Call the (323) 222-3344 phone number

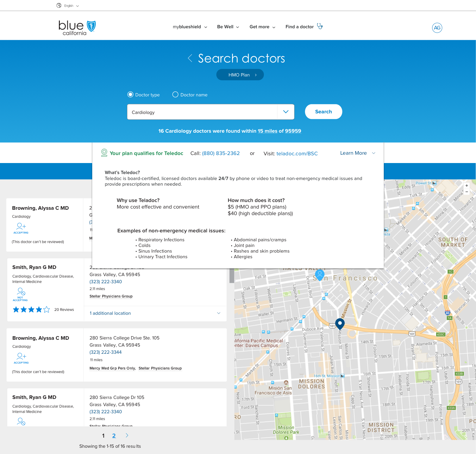[x=106, y=352]
